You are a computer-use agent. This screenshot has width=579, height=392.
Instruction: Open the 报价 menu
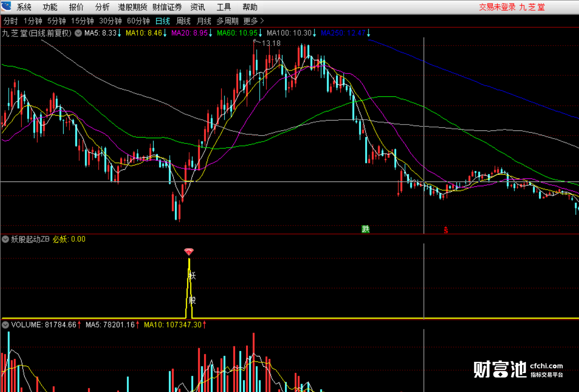coord(76,7)
